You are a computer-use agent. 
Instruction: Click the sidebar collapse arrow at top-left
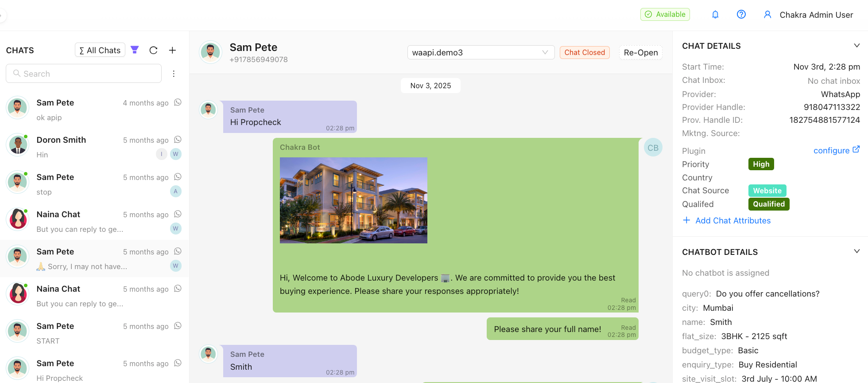2,16
